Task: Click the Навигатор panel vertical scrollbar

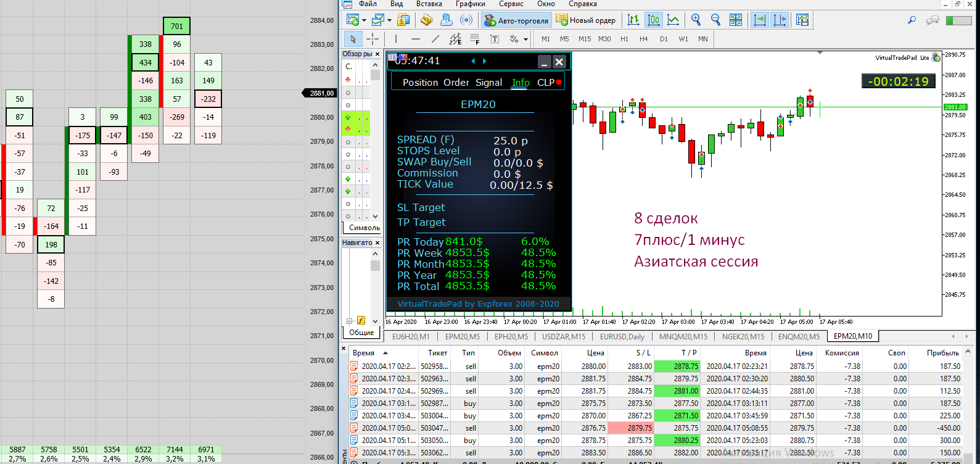Action: coord(375,287)
